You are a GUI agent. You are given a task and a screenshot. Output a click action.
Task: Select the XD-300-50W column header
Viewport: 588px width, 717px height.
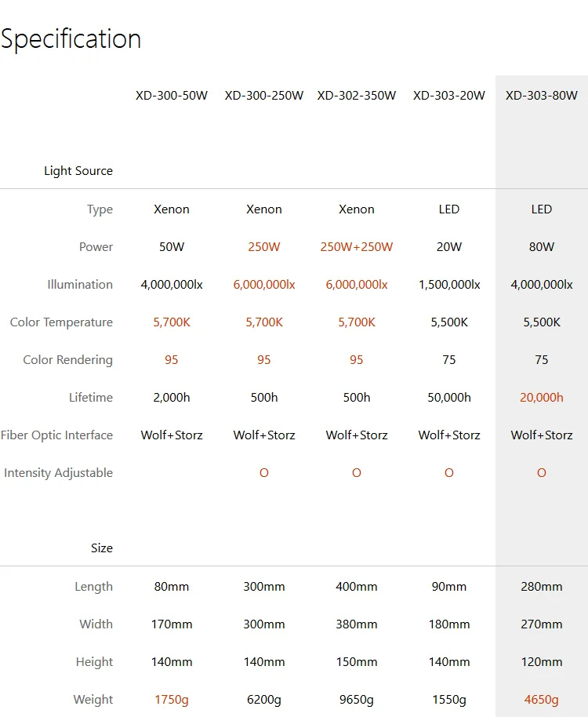[x=172, y=96]
